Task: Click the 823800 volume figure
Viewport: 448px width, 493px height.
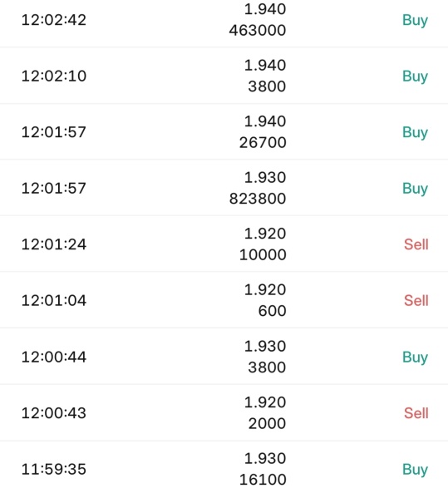Action: [258, 199]
